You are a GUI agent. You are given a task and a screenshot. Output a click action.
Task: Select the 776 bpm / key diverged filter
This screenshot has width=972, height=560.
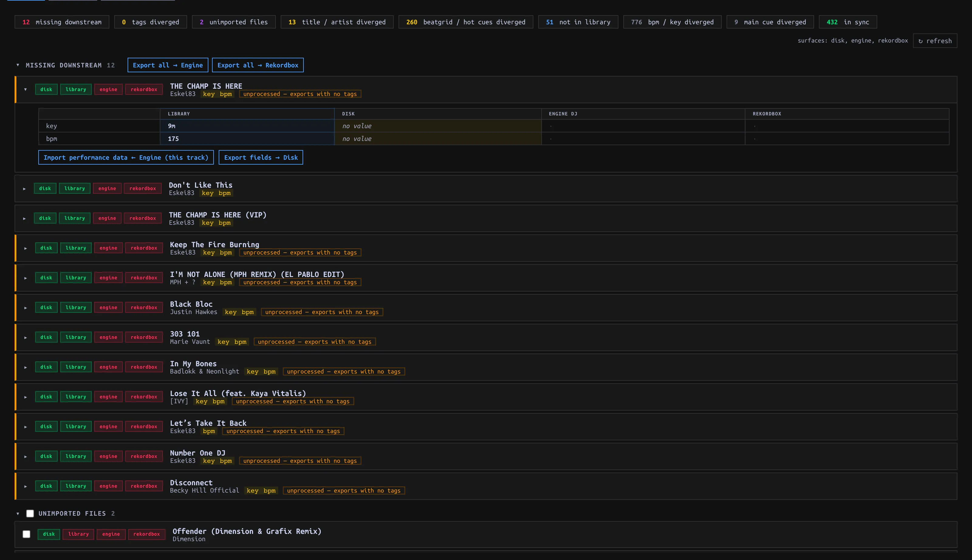(672, 22)
